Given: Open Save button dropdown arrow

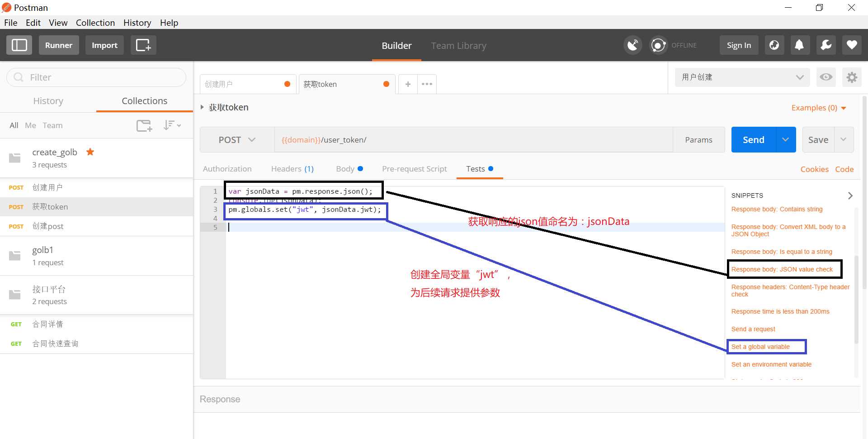Looking at the screenshot, I should point(843,139).
